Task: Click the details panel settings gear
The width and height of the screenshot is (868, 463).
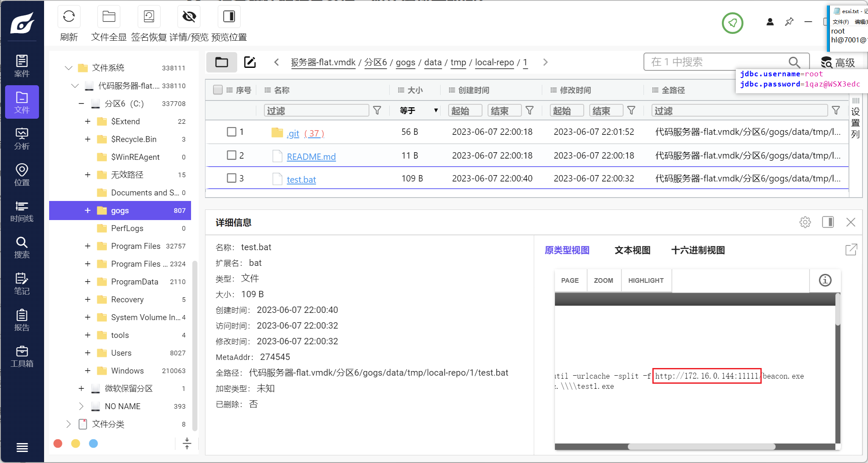Action: 805,222
